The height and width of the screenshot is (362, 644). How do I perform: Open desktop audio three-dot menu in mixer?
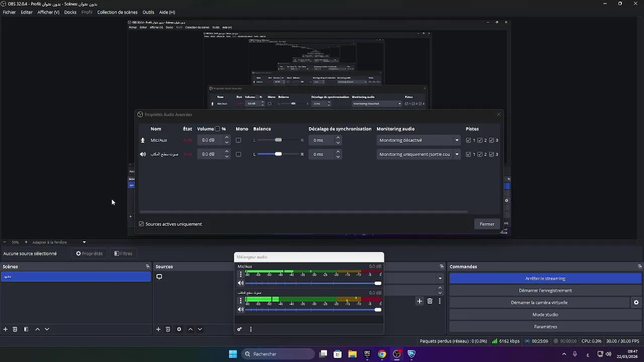[240, 301]
